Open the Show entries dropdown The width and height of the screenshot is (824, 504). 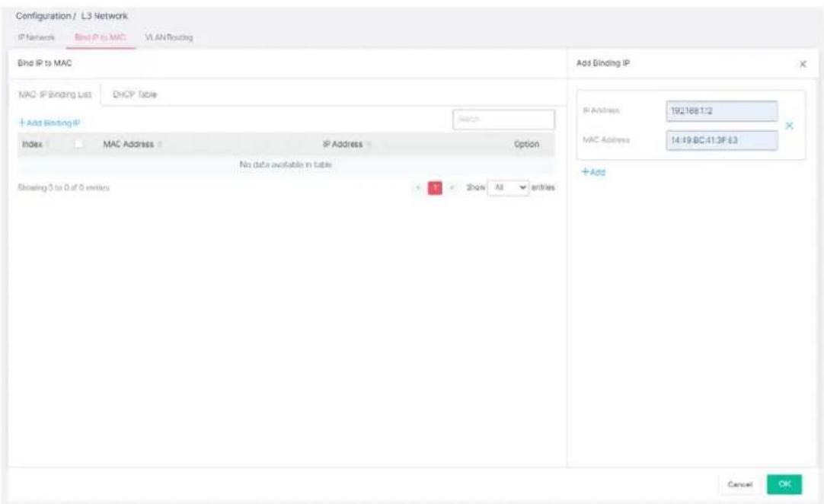point(508,187)
